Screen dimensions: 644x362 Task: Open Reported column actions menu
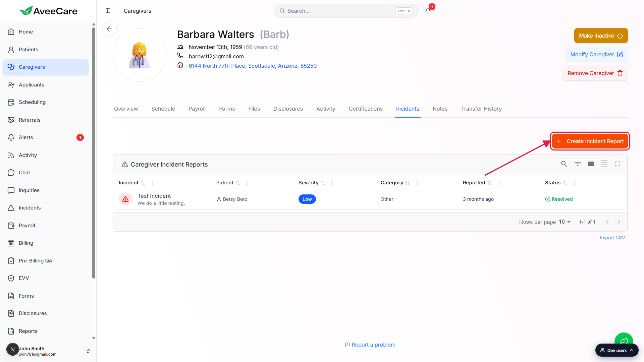click(499, 183)
